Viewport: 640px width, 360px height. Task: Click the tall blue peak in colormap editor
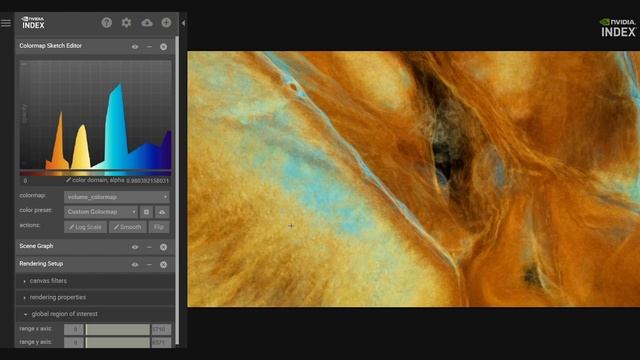pos(117,131)
